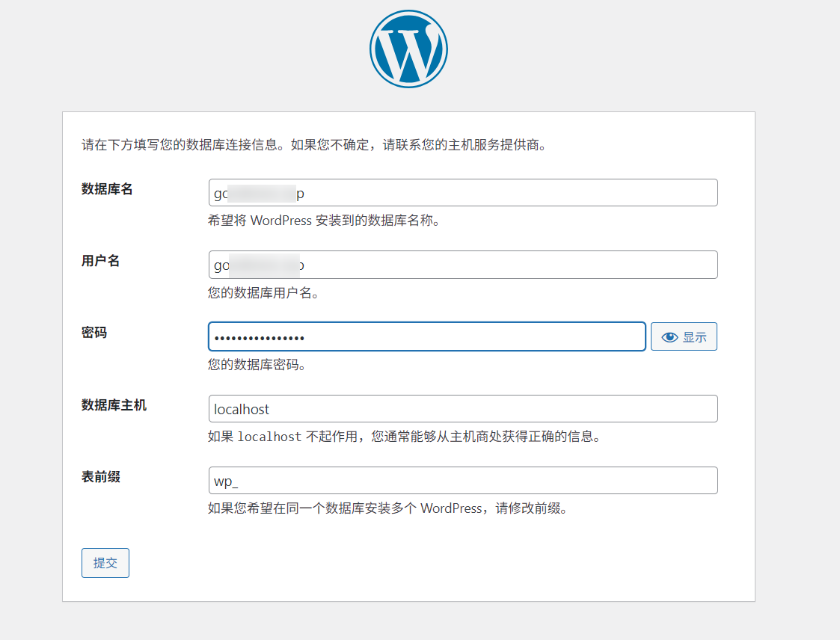Click the 数据库名 input field
840x640 pixels.
pos(463,193)
